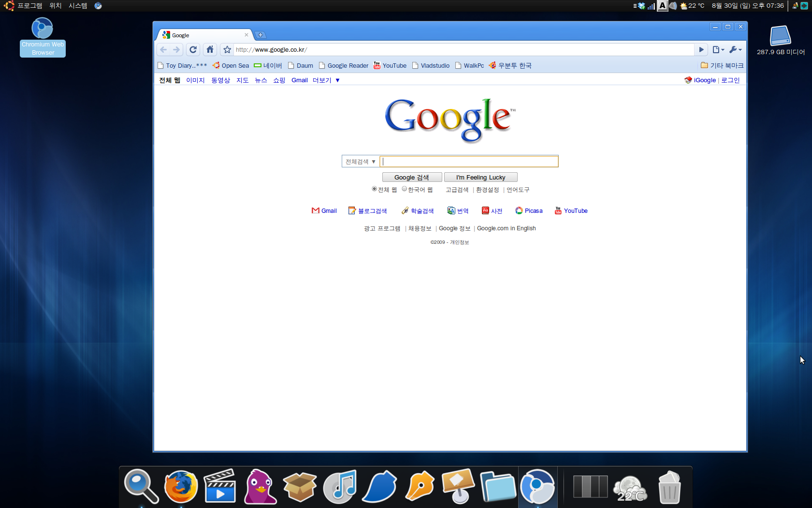Viewport: 812px width, 508px height.
Task: Open Picasa link
Action: 529,211
